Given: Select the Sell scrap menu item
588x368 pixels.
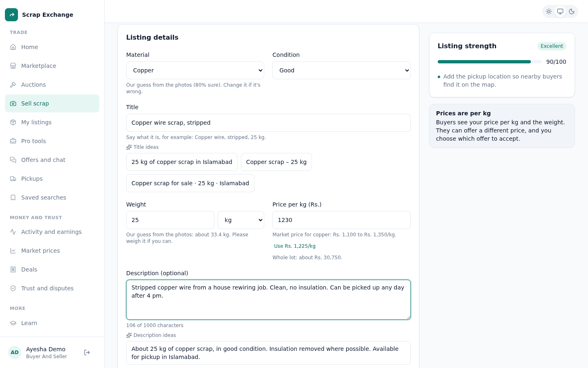Looking at the screenshot, I should point(52,103).
